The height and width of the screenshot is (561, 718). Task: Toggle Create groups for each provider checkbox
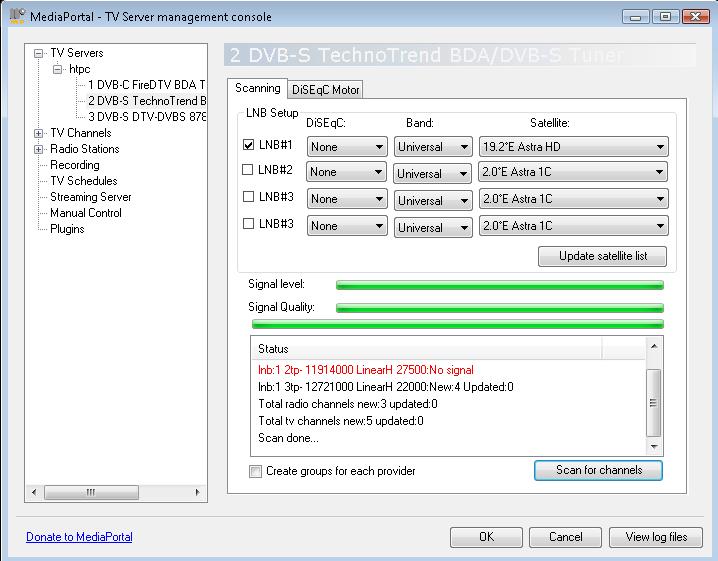(255, 471)
